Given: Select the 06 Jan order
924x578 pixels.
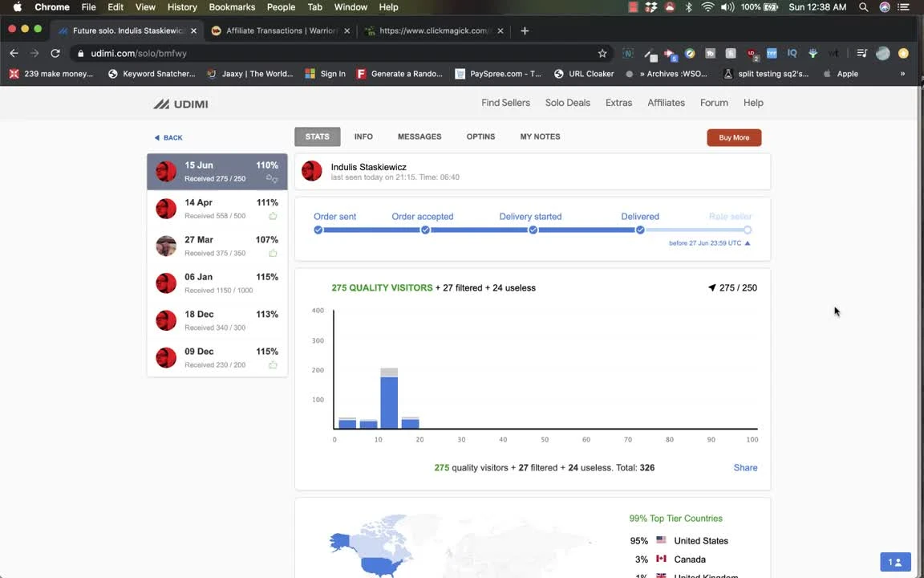Looking at the screenshot, I should (217, 283).
